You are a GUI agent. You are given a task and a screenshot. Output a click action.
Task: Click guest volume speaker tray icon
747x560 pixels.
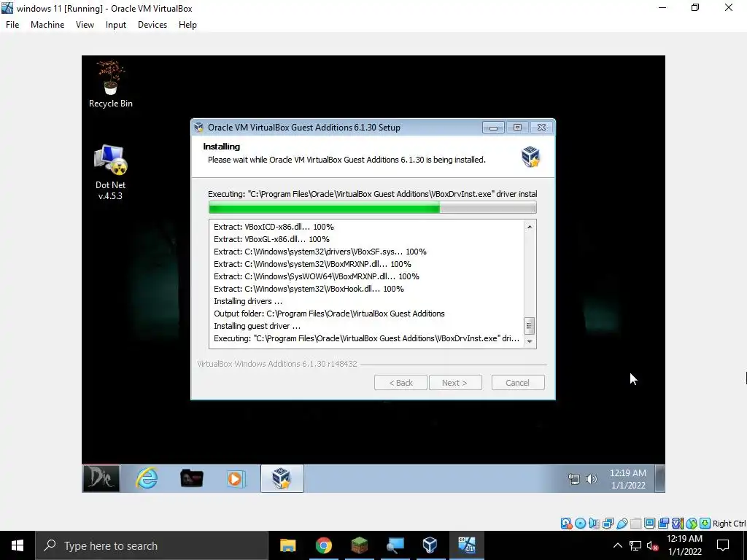(x=591, y=479)
